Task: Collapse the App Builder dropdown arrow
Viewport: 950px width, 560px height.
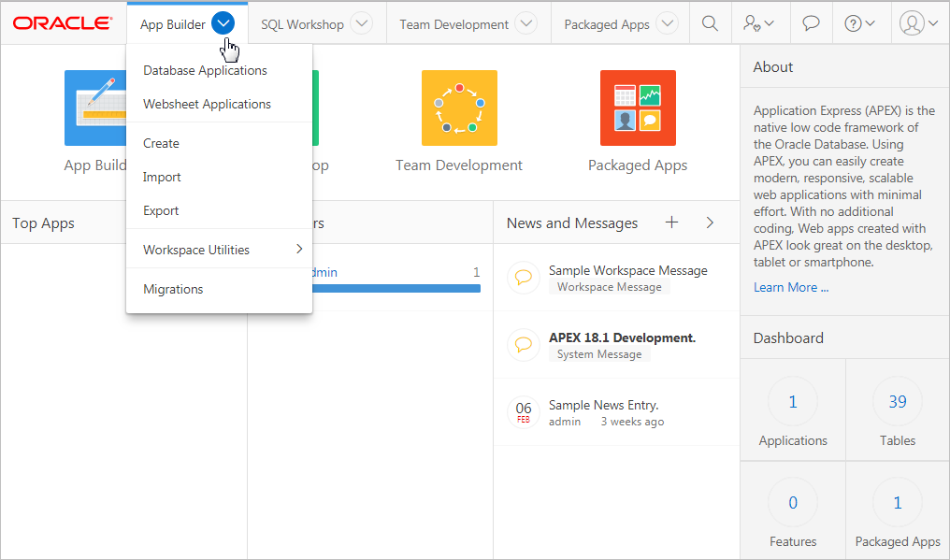Action: 223,24
